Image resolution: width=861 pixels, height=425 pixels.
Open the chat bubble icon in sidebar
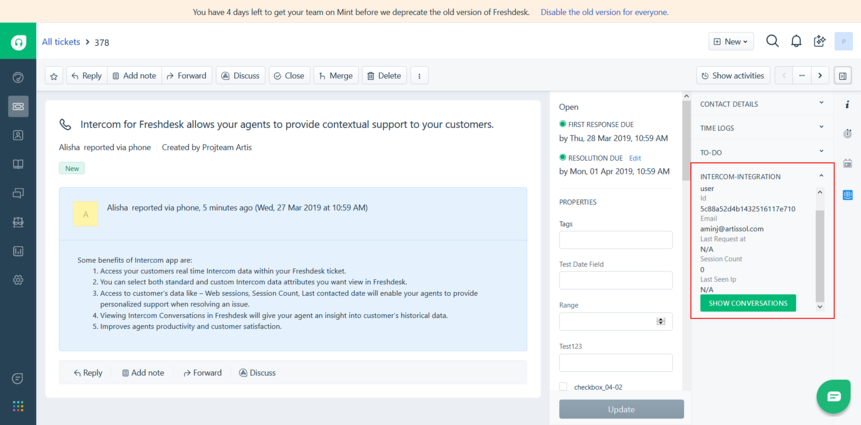18,379
